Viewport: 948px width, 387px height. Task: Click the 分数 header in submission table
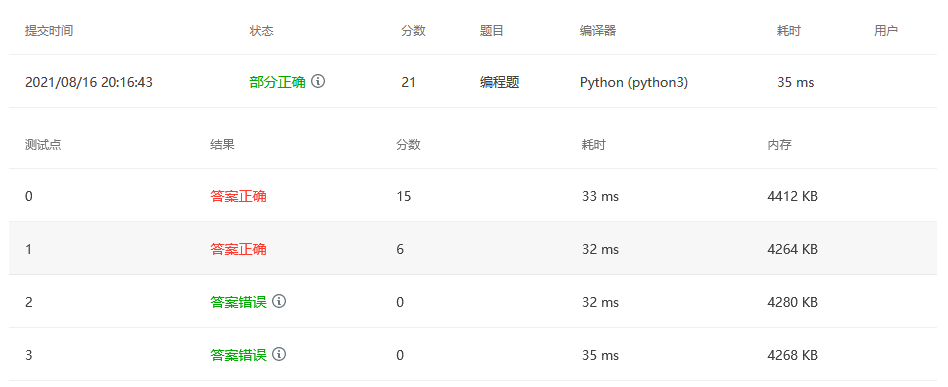coord(414,31)
